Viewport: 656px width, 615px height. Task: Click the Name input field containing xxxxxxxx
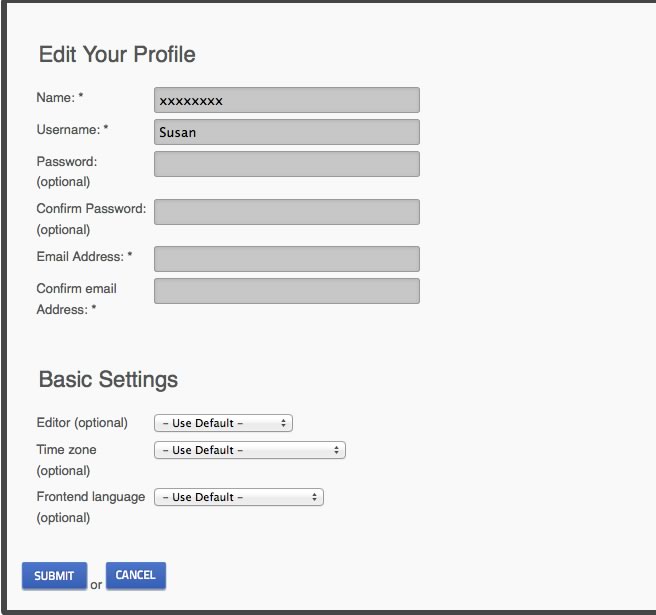(287, 100)
